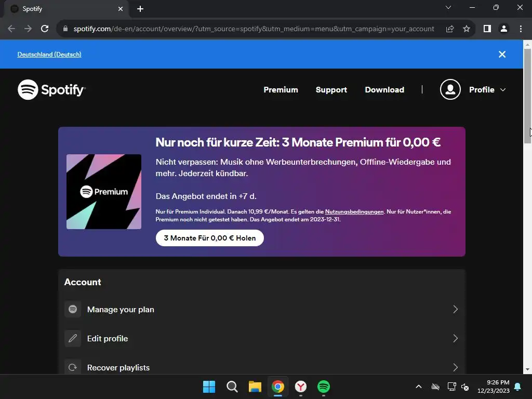Click 3 Monate Für 0,00 € Holen button
This screenshot has height=399, width=532.
(x=210, y=238)
